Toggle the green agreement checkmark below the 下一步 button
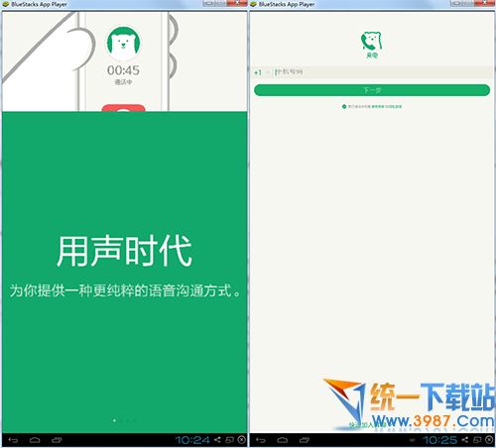 344,107
